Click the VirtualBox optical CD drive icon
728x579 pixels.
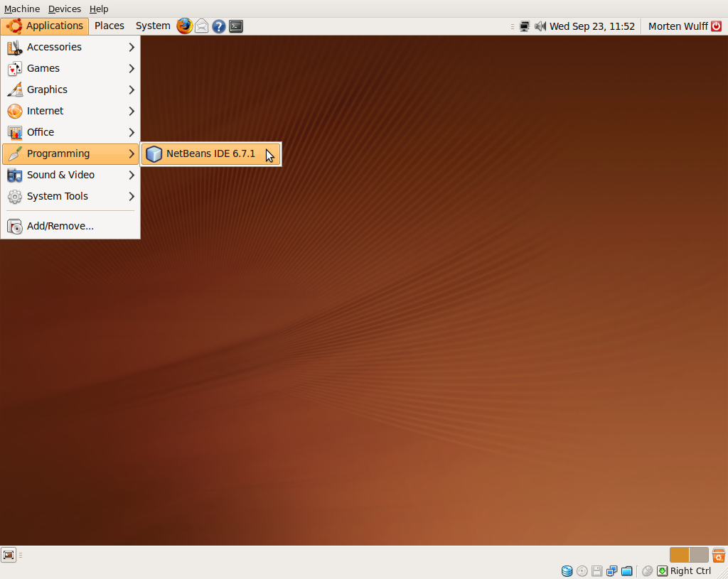582,570
